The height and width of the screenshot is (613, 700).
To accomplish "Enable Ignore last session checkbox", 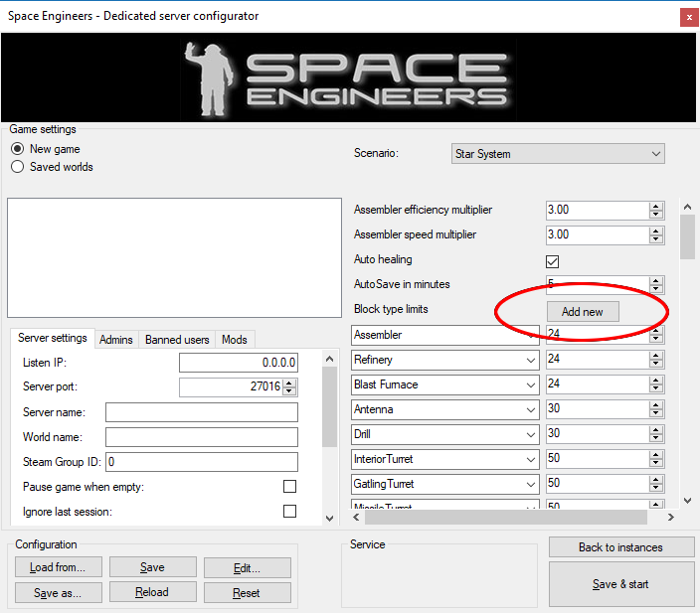I will coord(289,512).
